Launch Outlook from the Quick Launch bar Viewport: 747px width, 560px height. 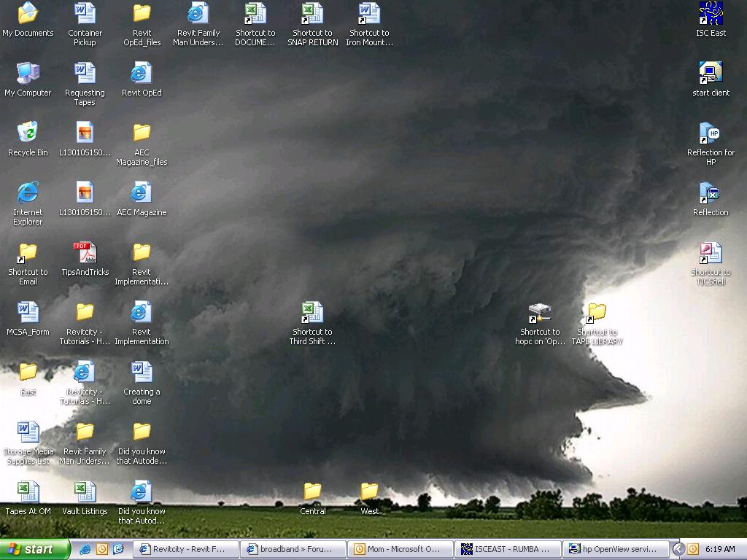point(102,549)
